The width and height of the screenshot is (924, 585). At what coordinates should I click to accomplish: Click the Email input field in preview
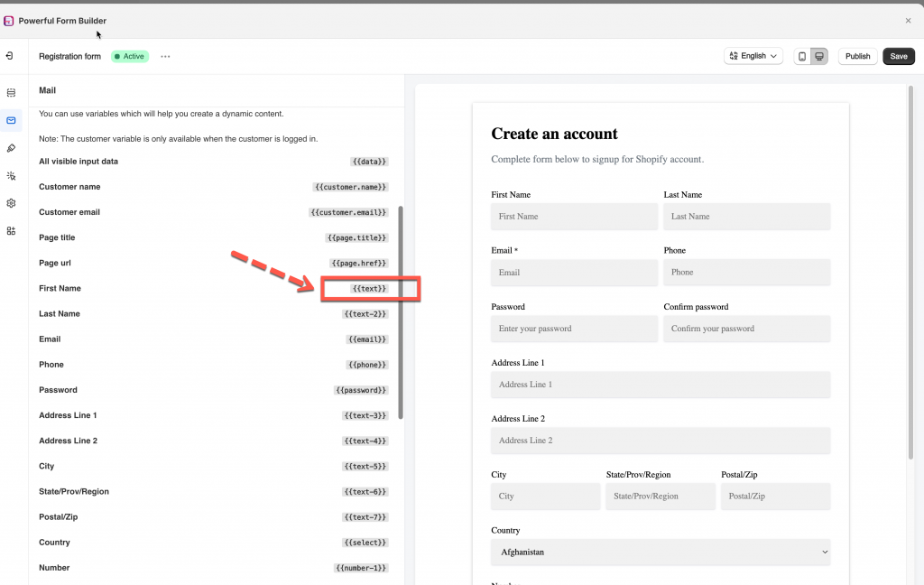coord(574,273)
